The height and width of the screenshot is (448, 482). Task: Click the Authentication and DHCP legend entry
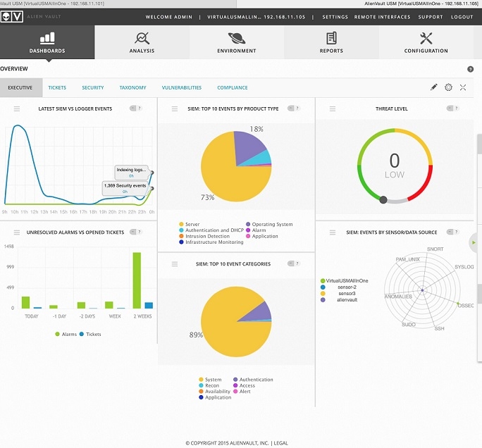(x=211, y=230)
